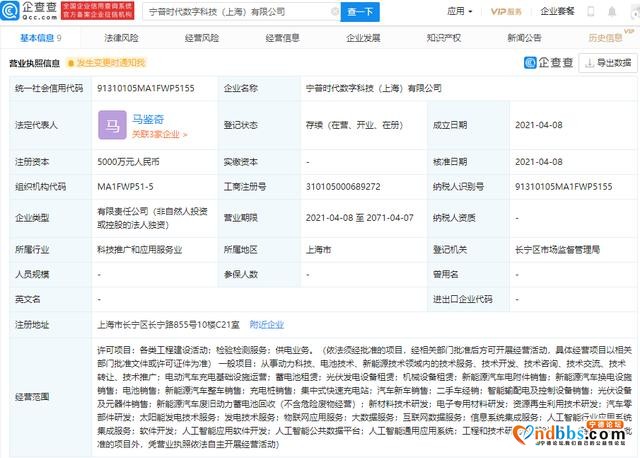Open VIP服务 link in header

(506, 11)
